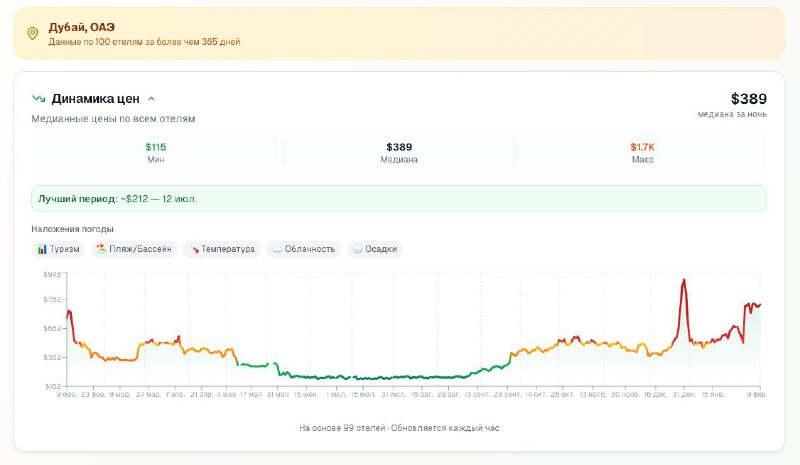Select the $389 Медиана stat cell
This screenshot has height=465, width=800.
point(399,153)
